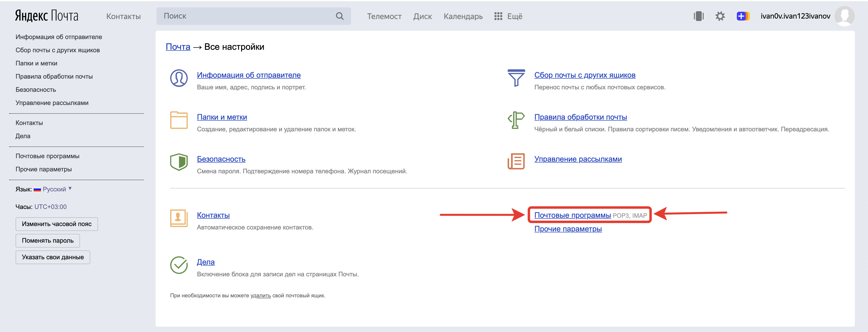Click the mail rules signpost icon

516,120
